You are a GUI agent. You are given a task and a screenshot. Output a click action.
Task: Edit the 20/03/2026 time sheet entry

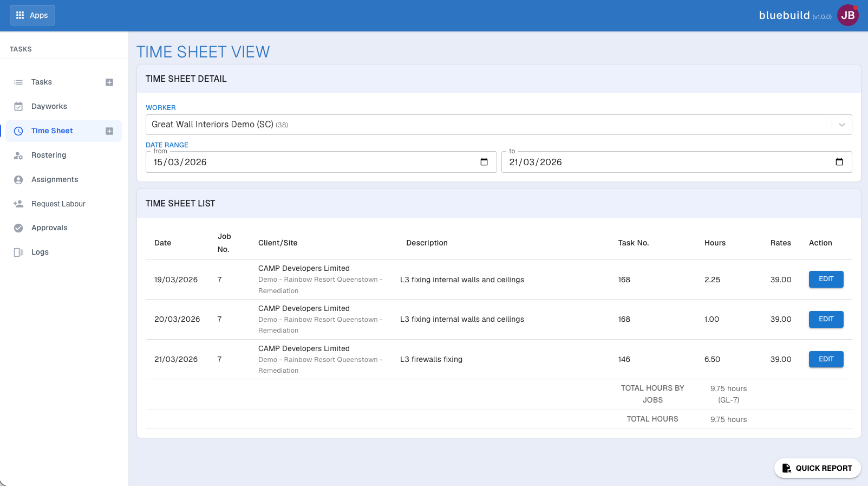point(826,320)
